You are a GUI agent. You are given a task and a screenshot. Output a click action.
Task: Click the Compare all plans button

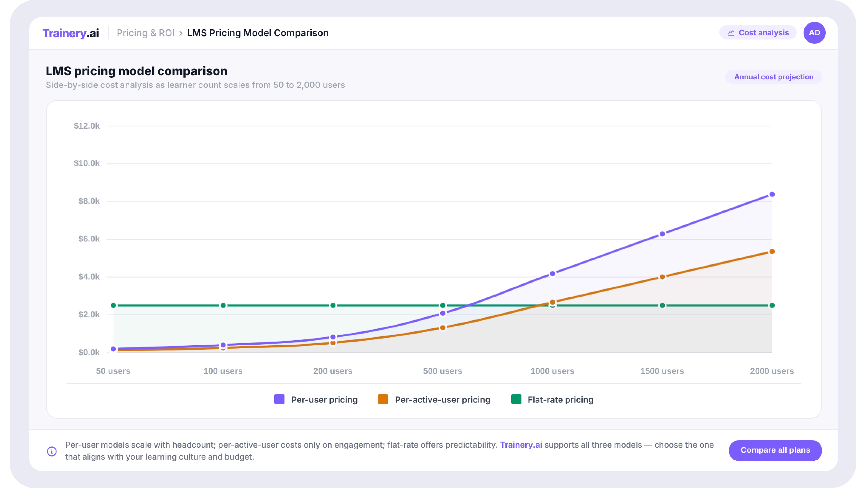775,450
